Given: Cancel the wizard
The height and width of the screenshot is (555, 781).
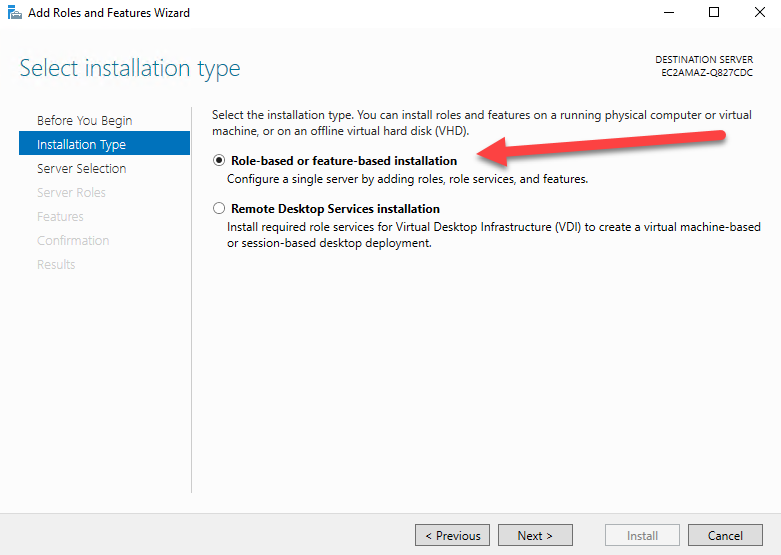Looking at the screenshot, I should click(x=725, y=535).
